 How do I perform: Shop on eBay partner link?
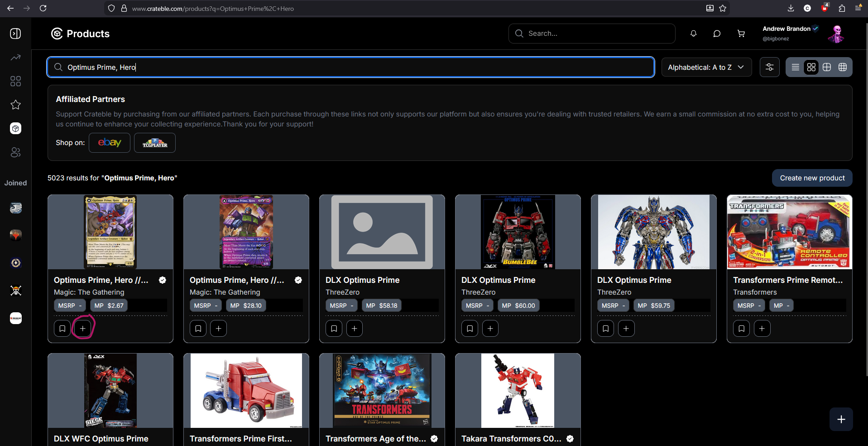point(110,143)
